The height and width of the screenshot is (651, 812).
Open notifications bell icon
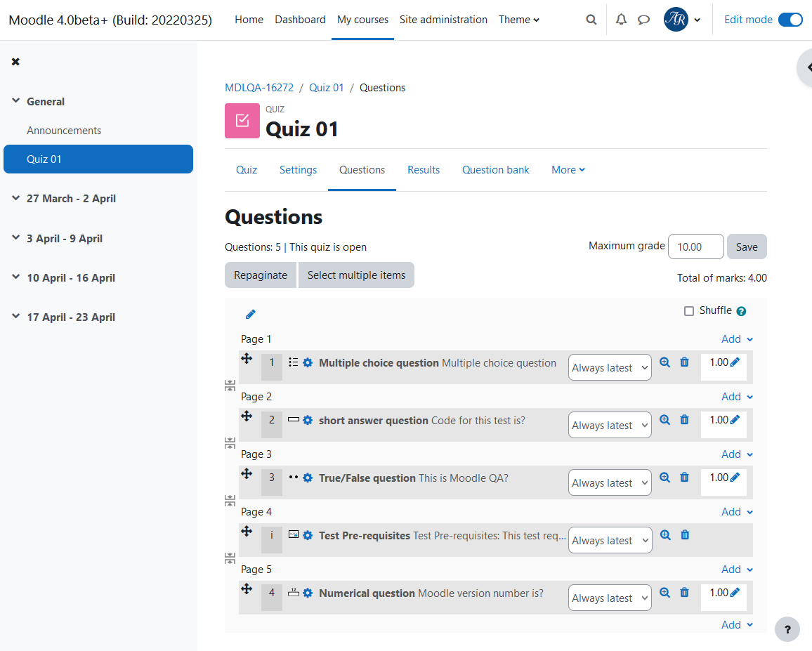[621, 20]
